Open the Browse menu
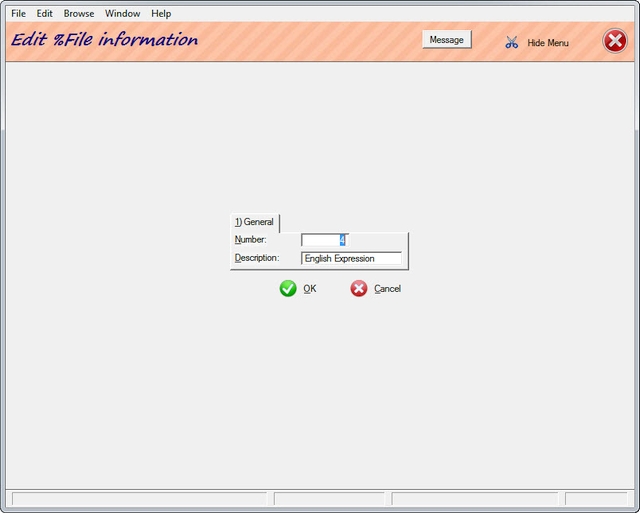 point(79,13)
